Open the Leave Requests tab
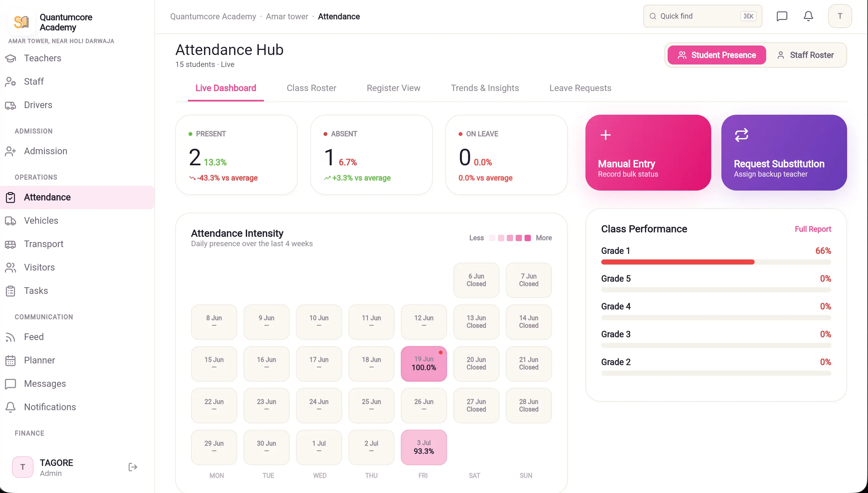The height and width of the screenshot is (493, 868). coord(580,88)
